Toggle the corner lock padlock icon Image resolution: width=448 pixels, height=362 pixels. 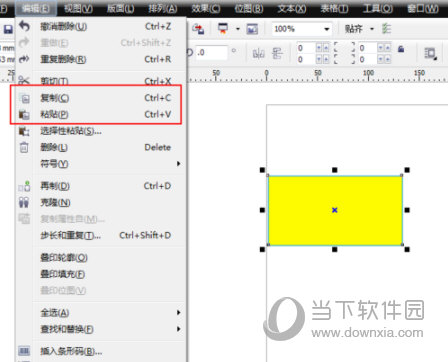pyautogui.click(x=401, y=49)
